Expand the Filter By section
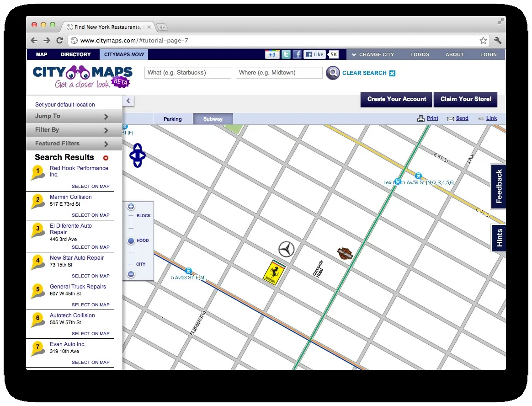 [x=74, y=130]
